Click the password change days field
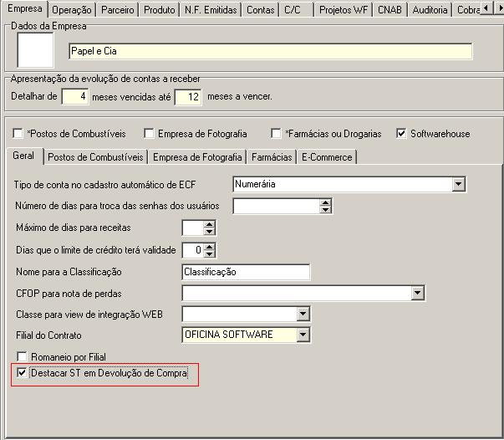The width and height of the screenshot is (504, 440). tap(277, 206)
